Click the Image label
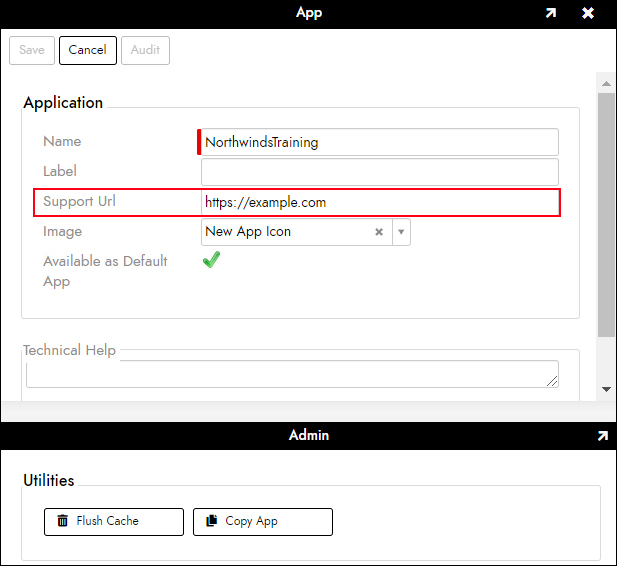This screenshot has width=617, height=566. tap(63, 231)
